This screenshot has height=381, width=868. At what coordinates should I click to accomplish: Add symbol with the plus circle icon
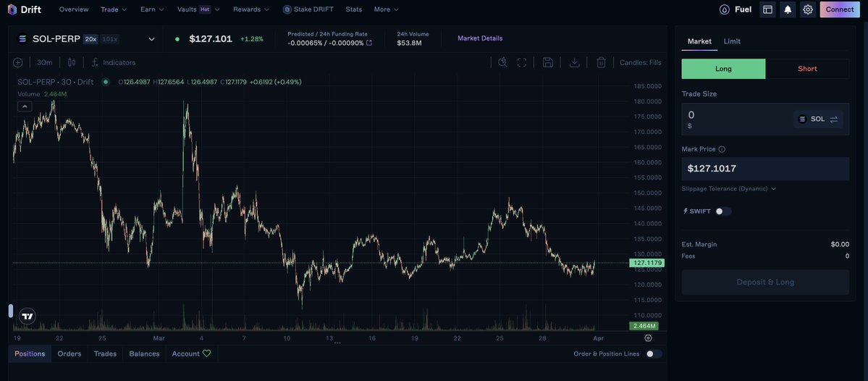pos(17,62)
